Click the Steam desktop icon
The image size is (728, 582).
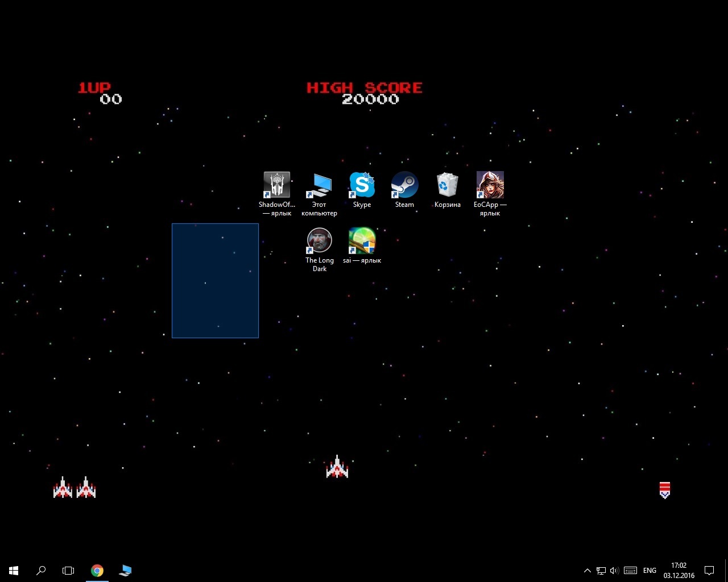(x=404, y=185)
